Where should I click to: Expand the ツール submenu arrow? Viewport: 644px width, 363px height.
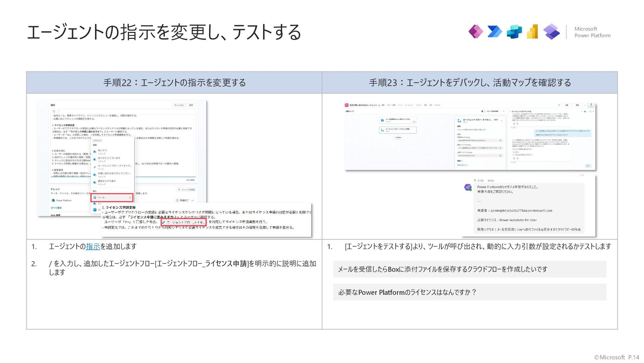click(x=130, y=197)
